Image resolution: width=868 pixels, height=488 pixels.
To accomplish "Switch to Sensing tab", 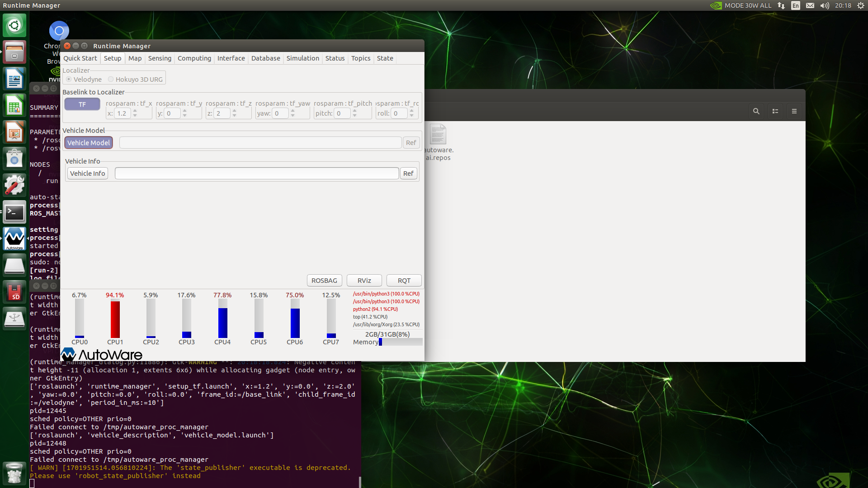I will [x=160, y=58].
